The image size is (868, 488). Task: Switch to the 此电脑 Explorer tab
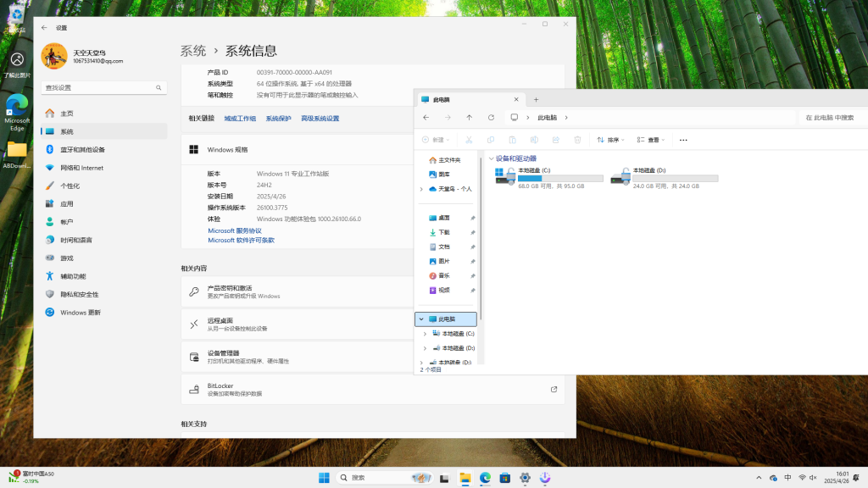(470, 100)
